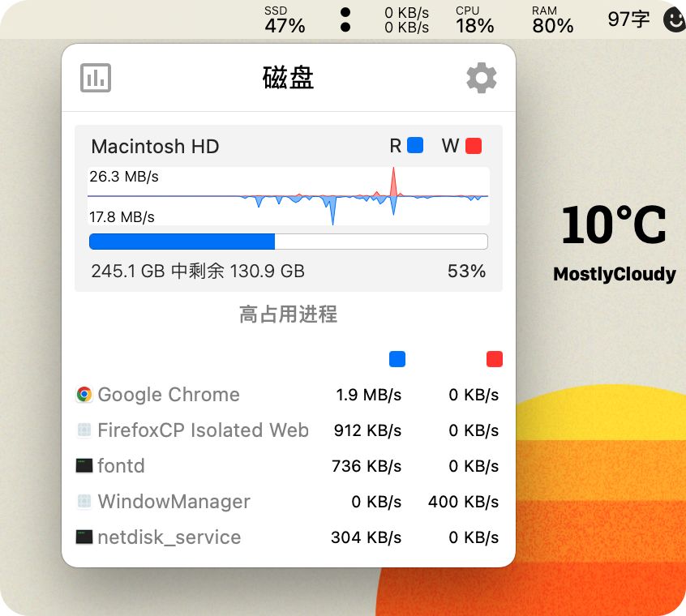Click the disk usage progress bar

click(x=288, y=241)
